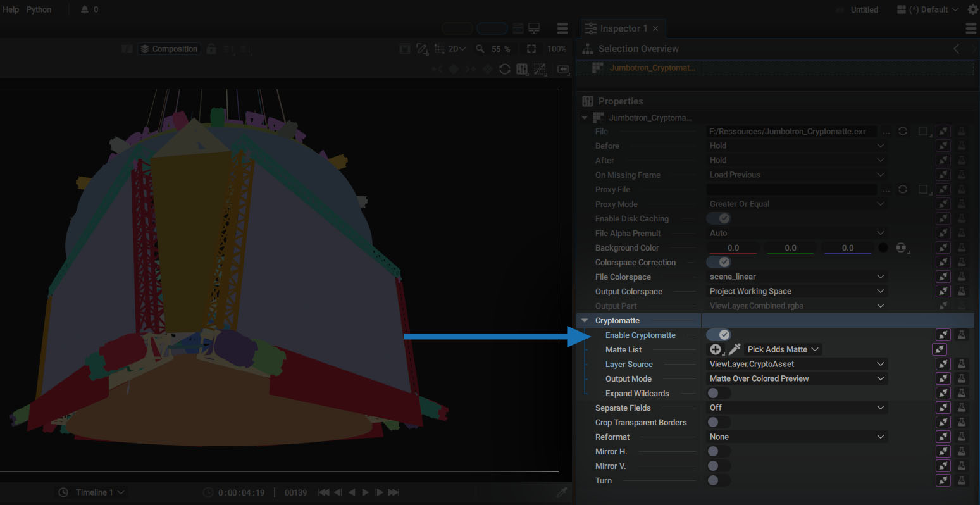Toggle the Mirror V. switch
This screenshot has height=505, width=980.
click(x=719, y=466)
